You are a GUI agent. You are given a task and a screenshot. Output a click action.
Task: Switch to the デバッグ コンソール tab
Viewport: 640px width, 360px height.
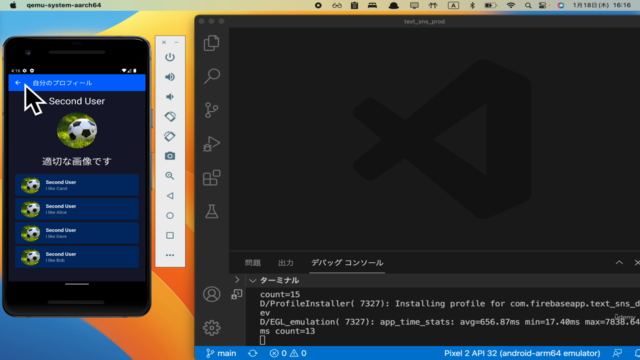coord(347,263)
